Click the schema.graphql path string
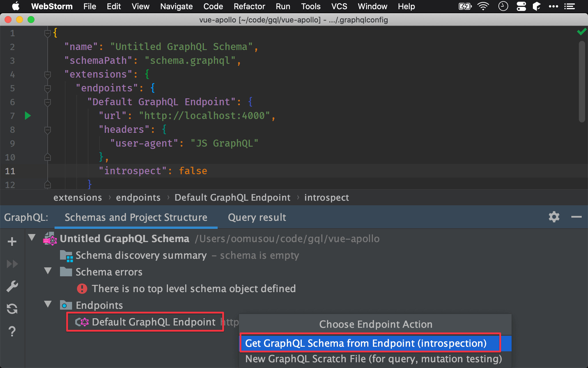 (190, 60)
